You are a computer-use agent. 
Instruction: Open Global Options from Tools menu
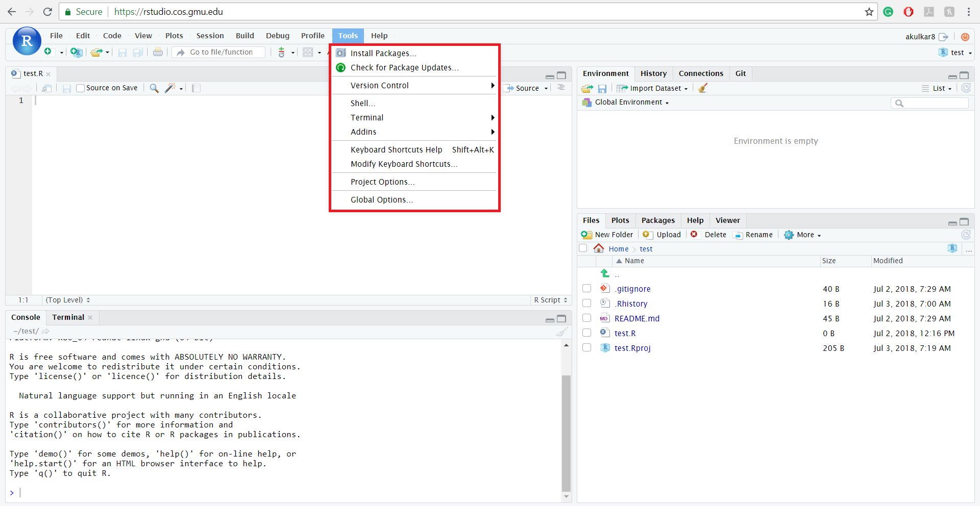414,200
